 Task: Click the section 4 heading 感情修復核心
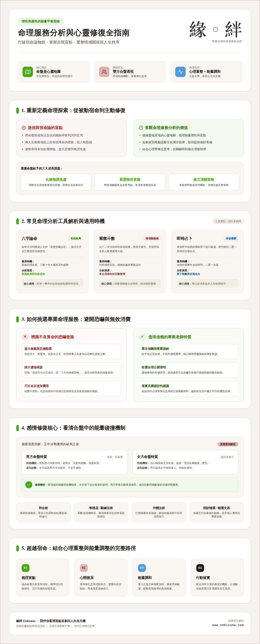click(x=73, y=428)
